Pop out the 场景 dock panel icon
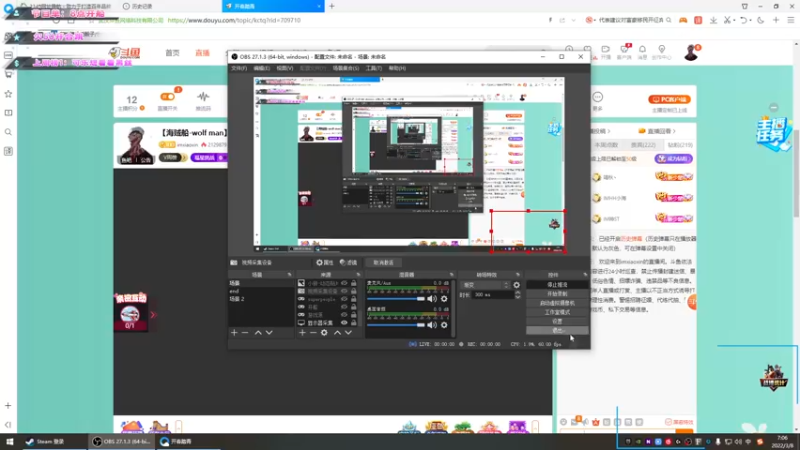The image size is (800, 450). [289, 274]
